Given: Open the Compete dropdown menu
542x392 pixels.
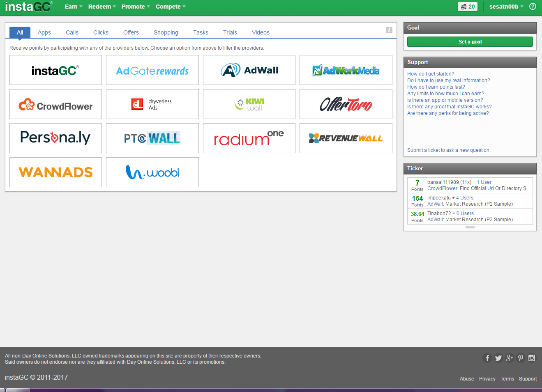Looking at the screenshot, I should click(x=171, y=7).
